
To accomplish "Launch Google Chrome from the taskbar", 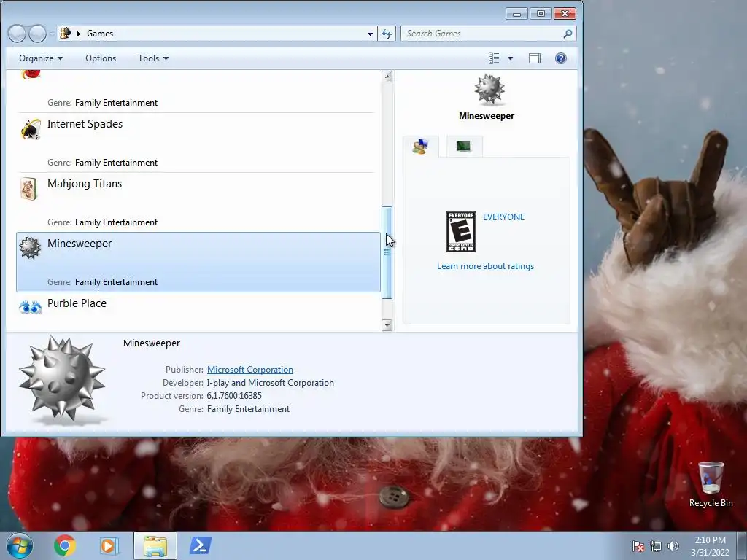I will coord(65,545).
